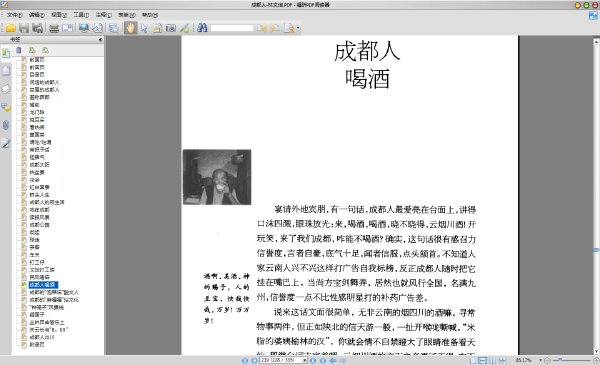Open page number dropdown in status bar
Viewport: 600px width, 365px height.
coord(305,360)
